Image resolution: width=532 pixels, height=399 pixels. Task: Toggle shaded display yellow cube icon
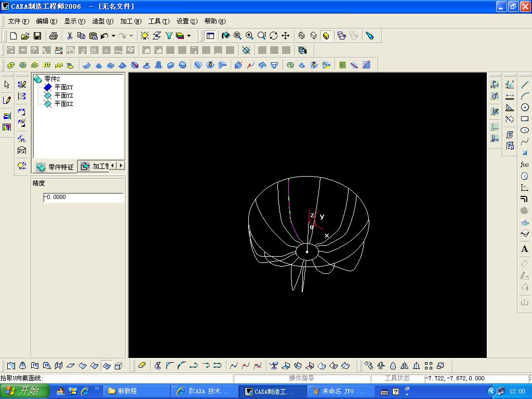pos(326,36)
